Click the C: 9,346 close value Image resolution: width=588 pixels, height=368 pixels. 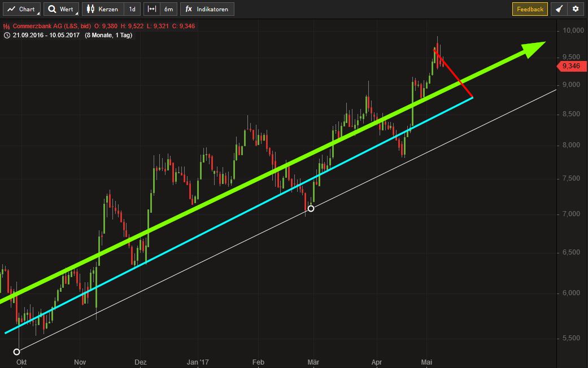tap(184, 26)
